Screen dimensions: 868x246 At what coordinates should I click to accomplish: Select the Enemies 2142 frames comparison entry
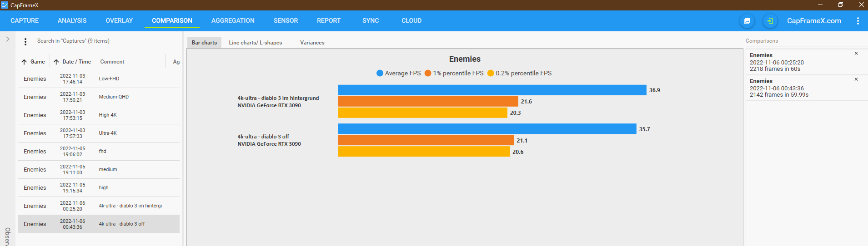coord(807,88)
